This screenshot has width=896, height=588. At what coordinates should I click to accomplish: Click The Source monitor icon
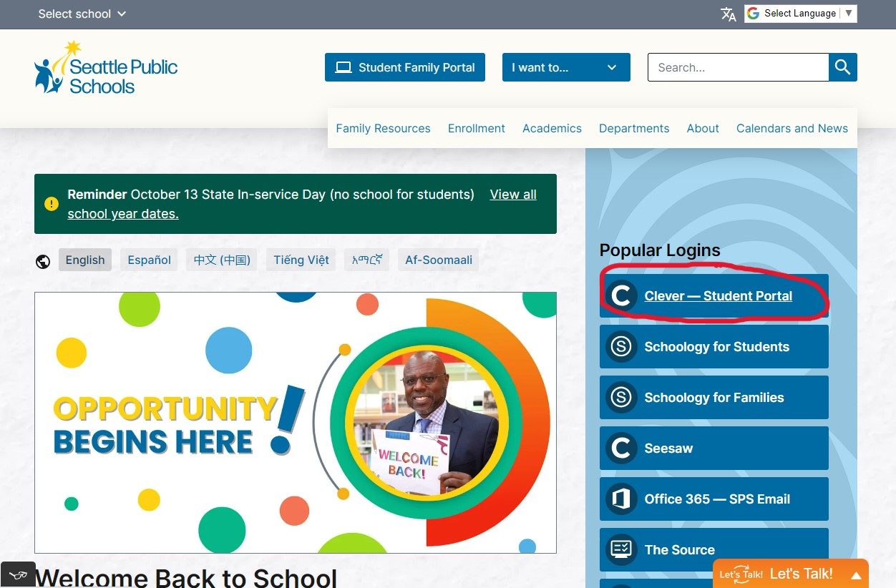621,550
